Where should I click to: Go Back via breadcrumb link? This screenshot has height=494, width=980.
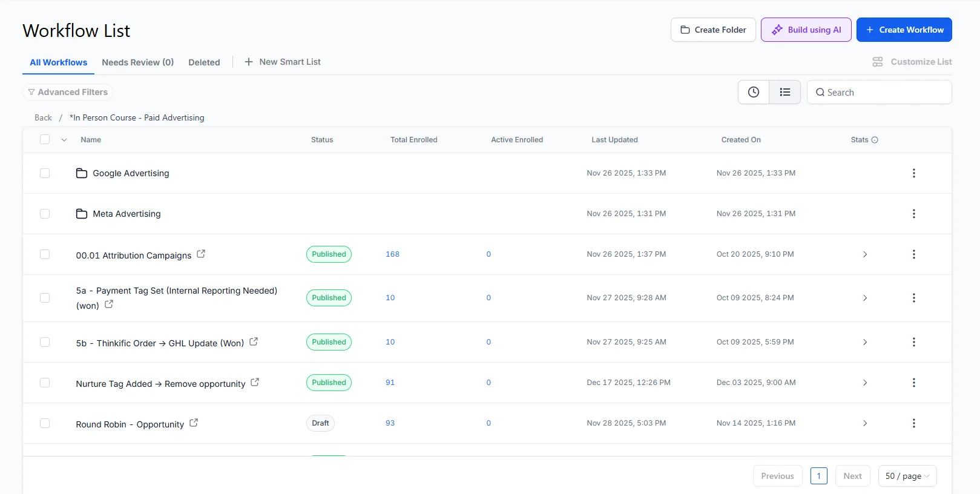click(x=43, y=117)
